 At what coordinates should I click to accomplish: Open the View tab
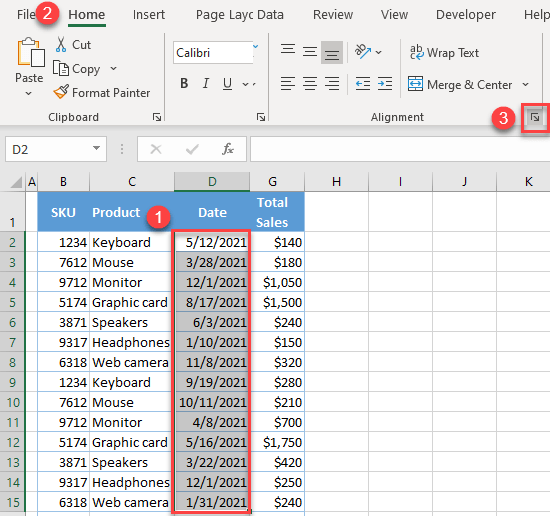coord(394,15)
